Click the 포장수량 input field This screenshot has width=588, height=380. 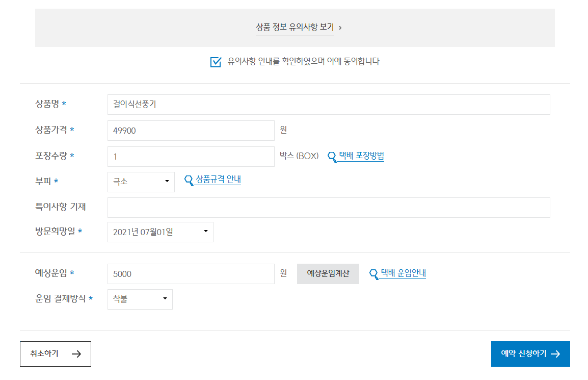point(191,157)
